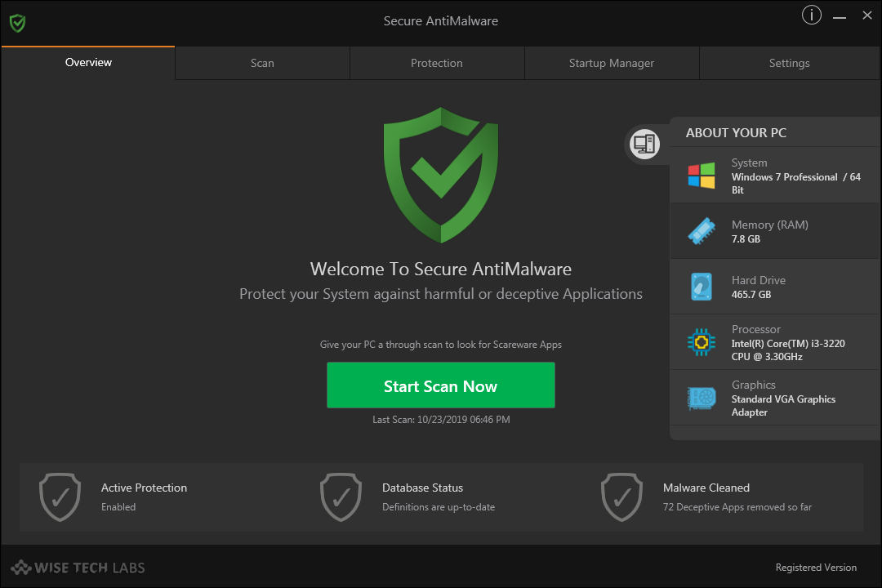The height and width of the screenshot is (588, 882).
Task: Click the Secure AntiMalware window title
Action: tap(441, 20)
